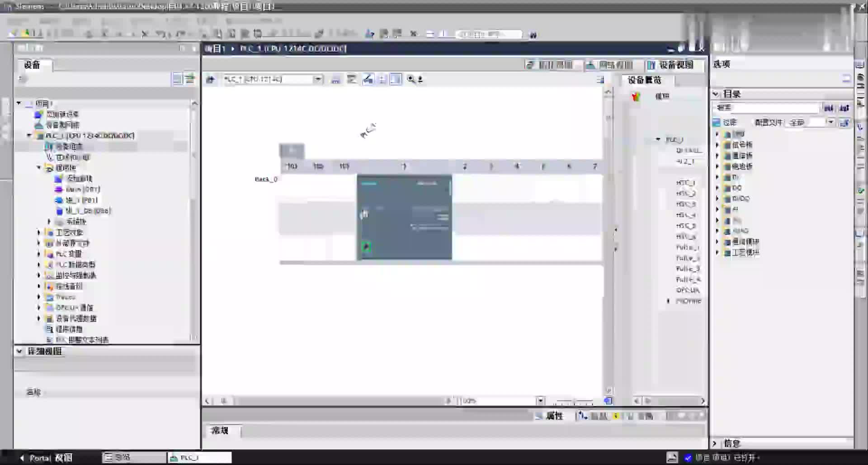
Task: Click the PLC_1 button in bottom bar
Action: point(200,458)
